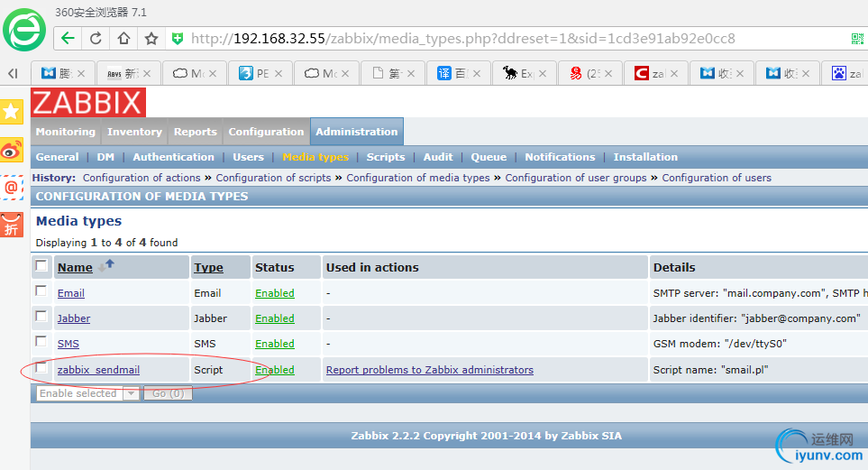Close the Ex camel-icon tab
The height and width of the screenshot is (470, 868).
tap(543, 73)
